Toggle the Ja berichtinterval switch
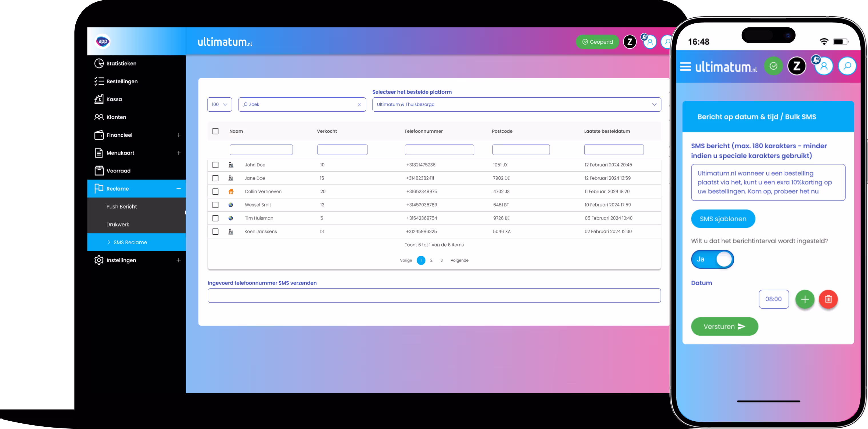The image size is (868, 429). pos(712,259)
